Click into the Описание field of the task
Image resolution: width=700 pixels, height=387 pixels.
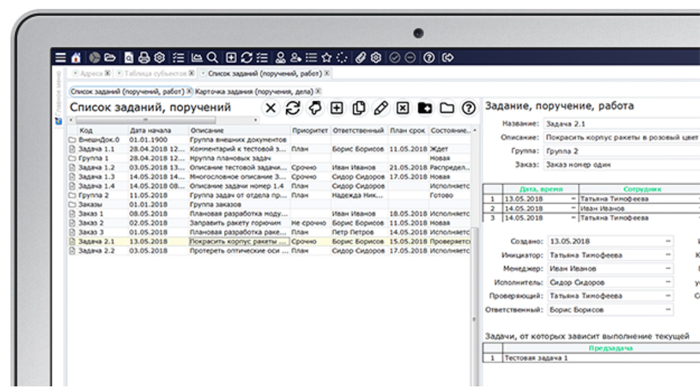[x=622, y=137]
